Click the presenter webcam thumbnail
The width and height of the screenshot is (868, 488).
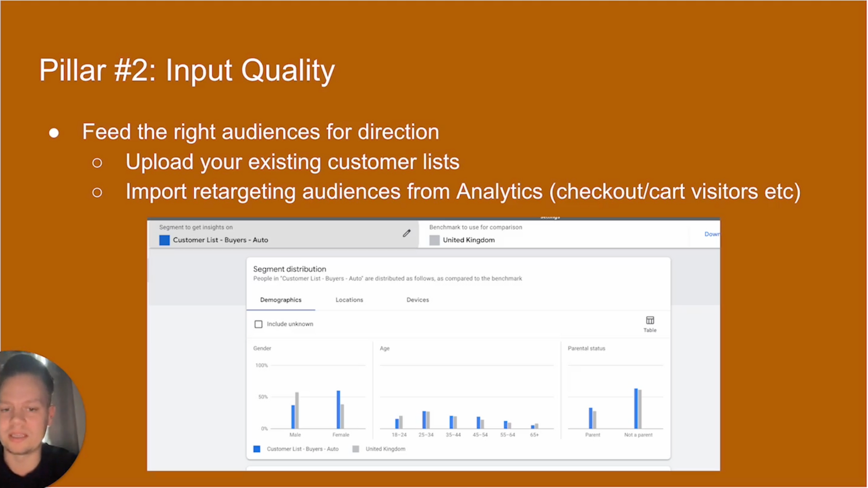(x=40, y=419)
